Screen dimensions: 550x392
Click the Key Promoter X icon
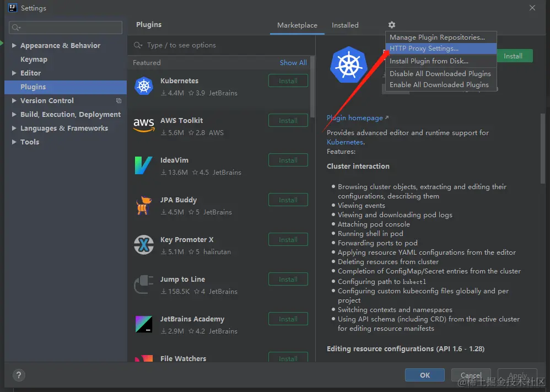tap(144, 245)
